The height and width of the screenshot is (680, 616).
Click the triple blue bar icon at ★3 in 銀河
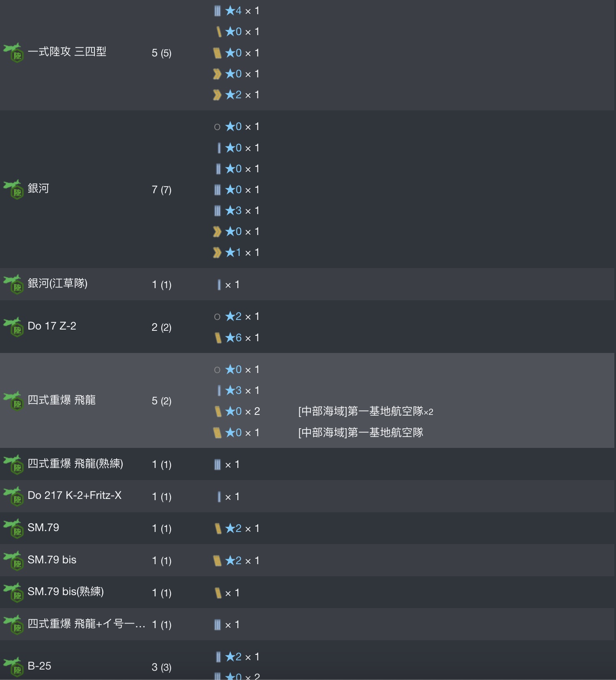[x=217, y=211]
